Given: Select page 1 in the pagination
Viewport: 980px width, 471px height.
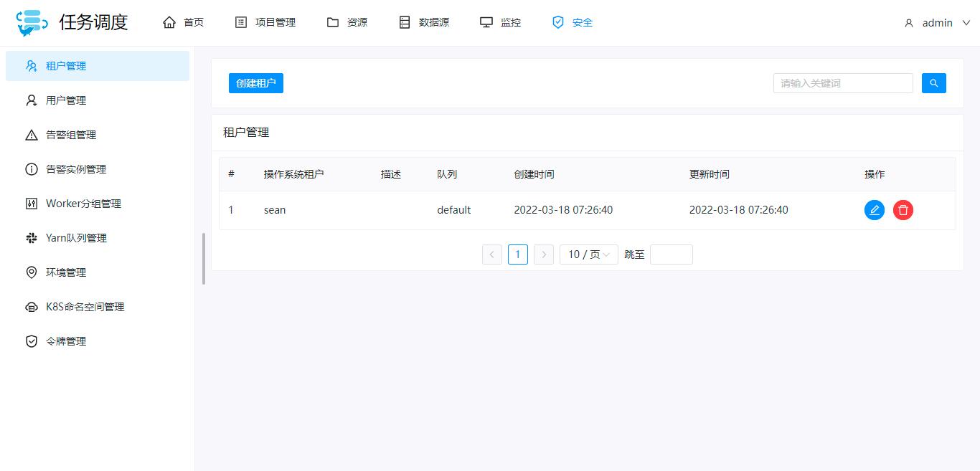Looking at the screenshot, I should coord(517,254).
